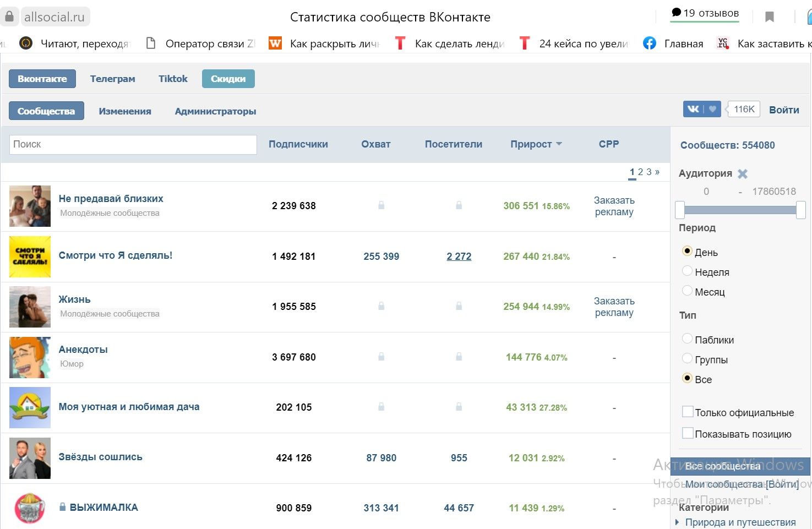Viewport: 812px width, 529px height.
Task: Select the Паблики type radio button
Action: (x=687, y=339)
